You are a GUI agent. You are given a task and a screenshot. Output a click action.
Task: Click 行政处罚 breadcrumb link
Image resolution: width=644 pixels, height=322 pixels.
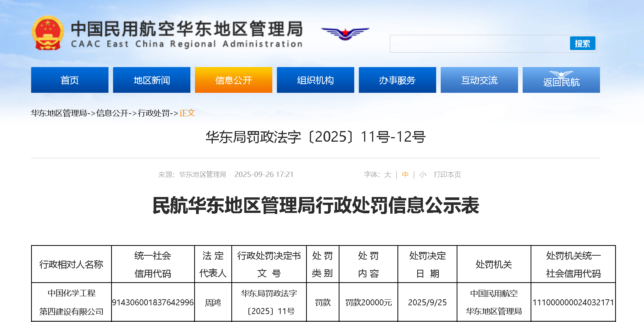pyautogui.click(x=154, y=113)
